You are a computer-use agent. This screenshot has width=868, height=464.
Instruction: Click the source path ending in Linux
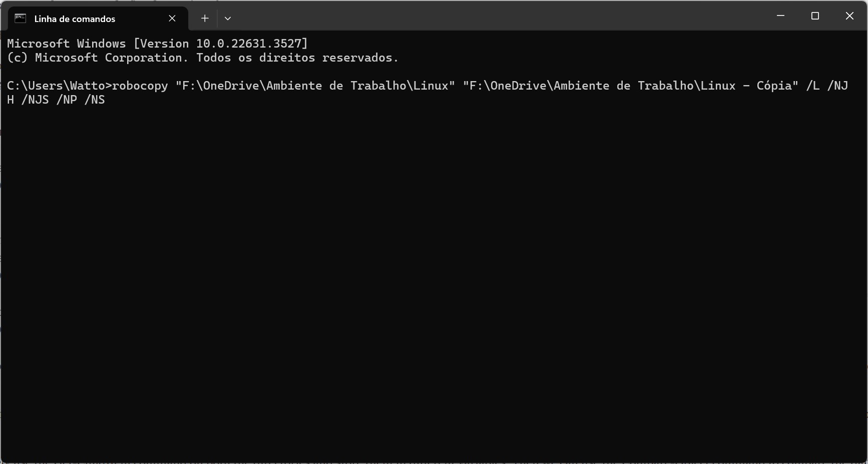click(315, 86)
